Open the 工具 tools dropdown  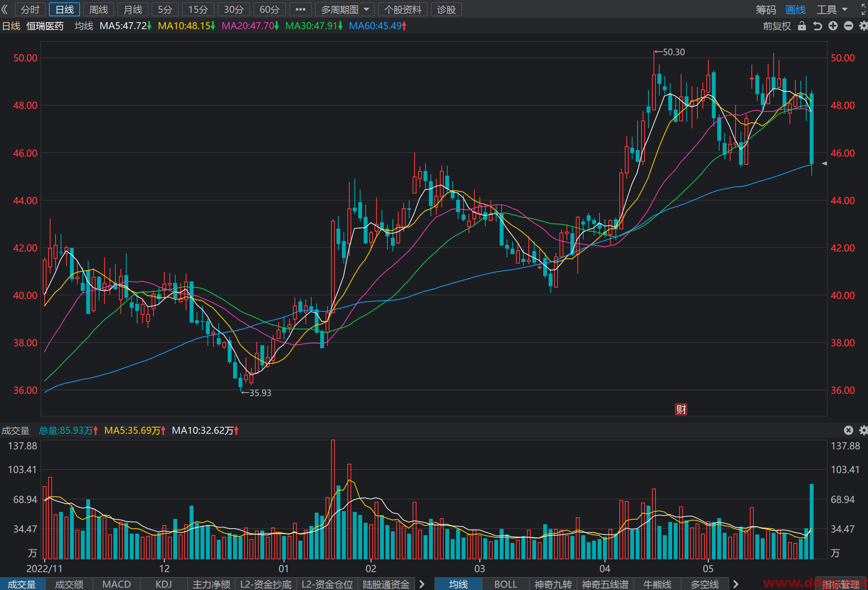tap(832, 10)
